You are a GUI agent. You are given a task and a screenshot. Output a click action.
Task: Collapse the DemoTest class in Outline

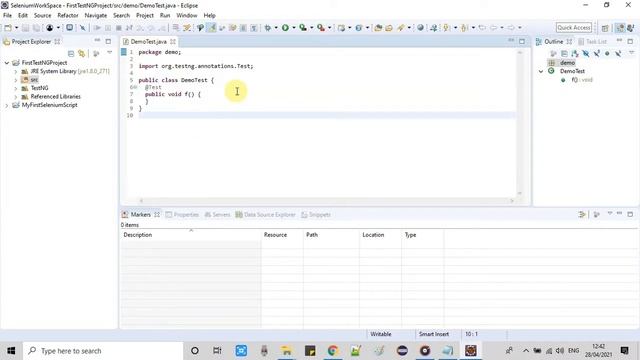541,71
